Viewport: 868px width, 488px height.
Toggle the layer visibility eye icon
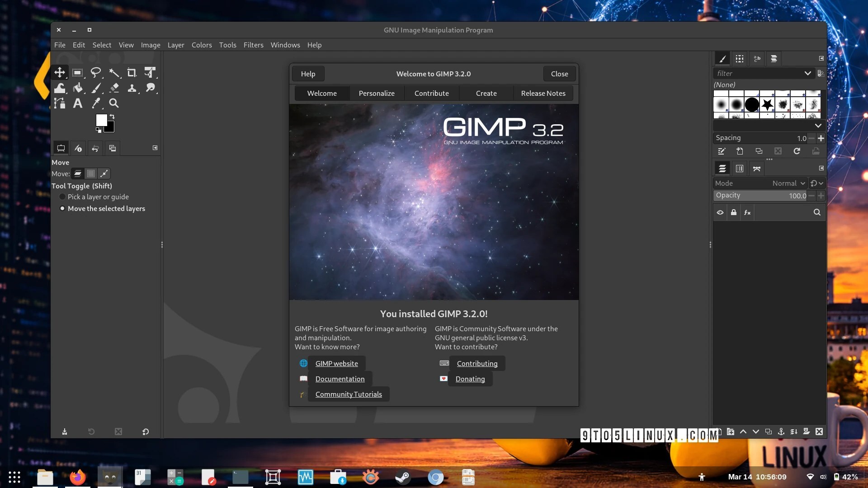tap(720, 212)
